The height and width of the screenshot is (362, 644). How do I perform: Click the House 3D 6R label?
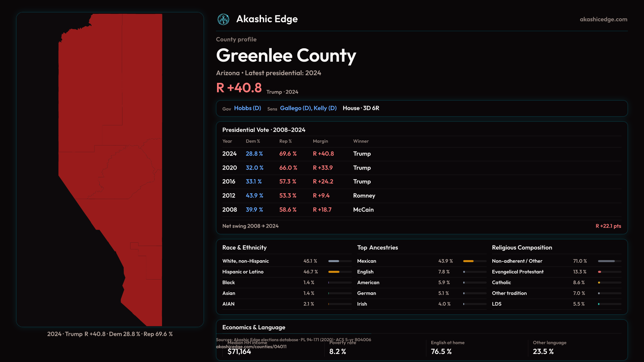pos(361,108)
